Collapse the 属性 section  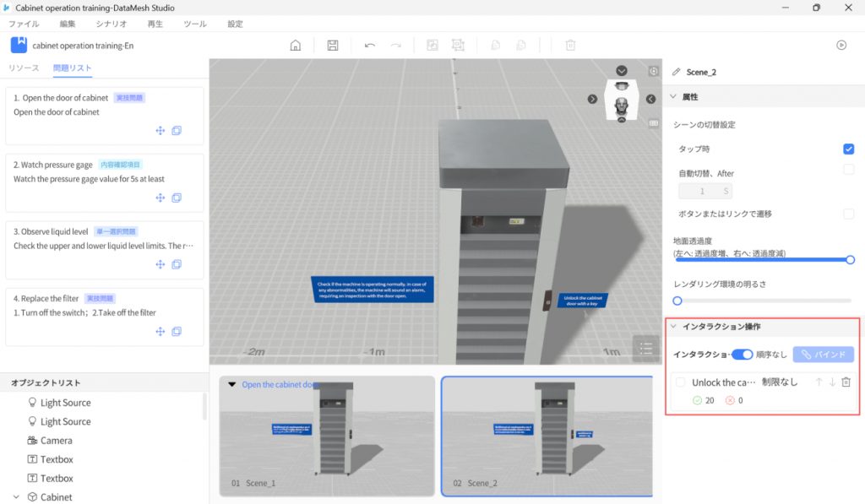click(x=674, y=97)
